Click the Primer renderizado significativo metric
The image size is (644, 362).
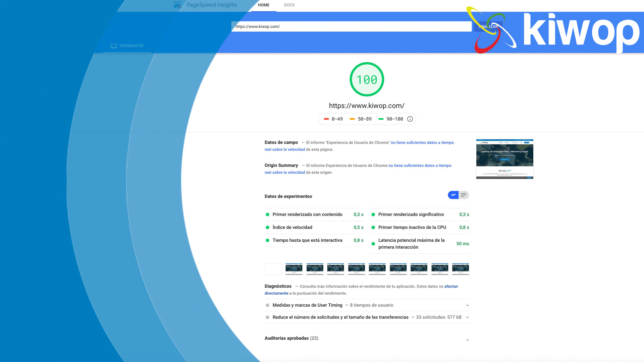coord(420,215)
